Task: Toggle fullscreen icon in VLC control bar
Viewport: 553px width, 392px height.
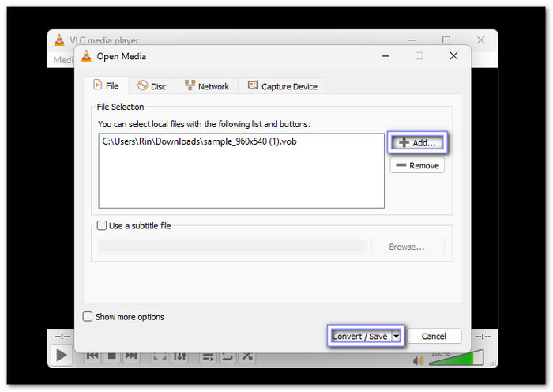Action: (x=160, y=357)
